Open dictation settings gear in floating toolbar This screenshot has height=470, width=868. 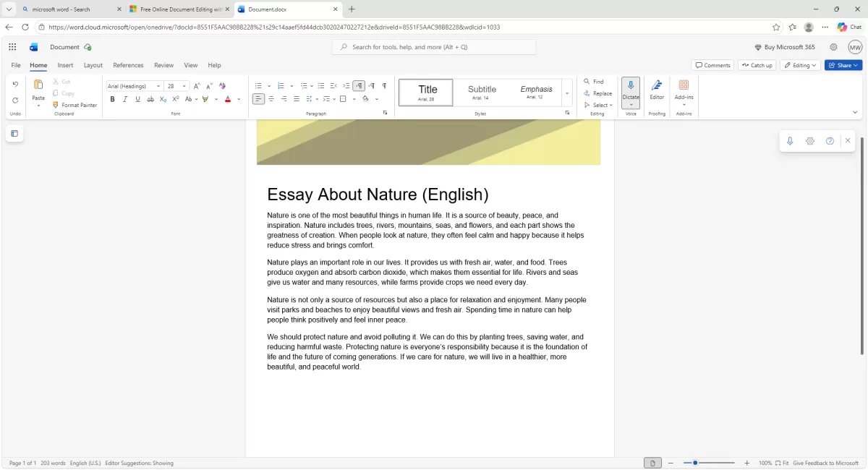point(810,141)
